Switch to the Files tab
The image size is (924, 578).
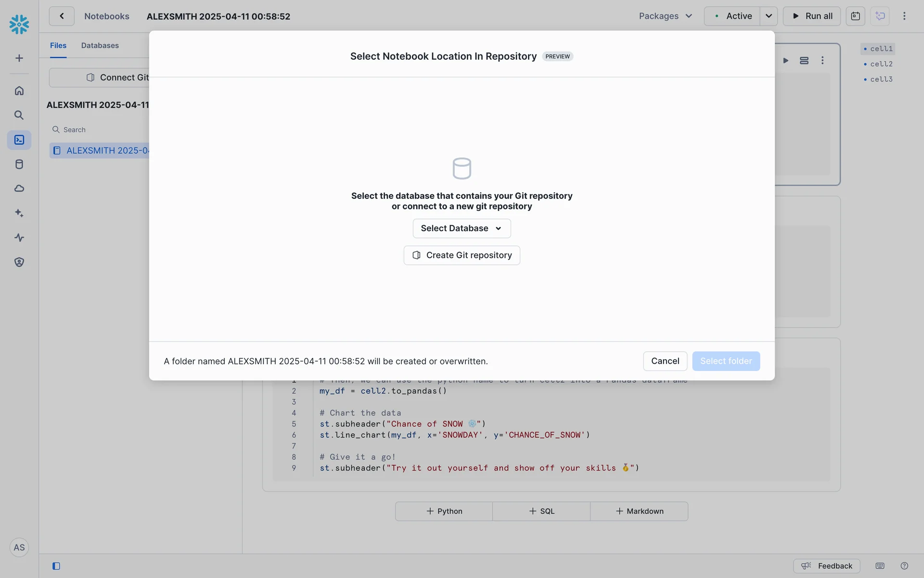pyautogui.click(x=58, y=45)
